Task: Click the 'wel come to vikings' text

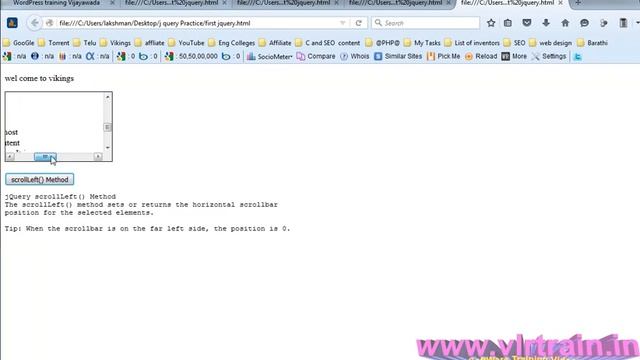Action: point(39,78)
